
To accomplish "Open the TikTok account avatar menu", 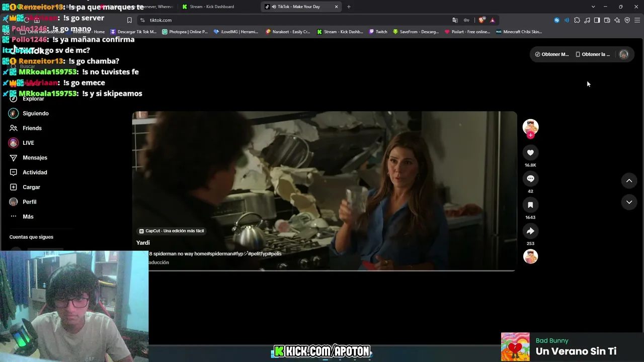I will pos(624,54).
